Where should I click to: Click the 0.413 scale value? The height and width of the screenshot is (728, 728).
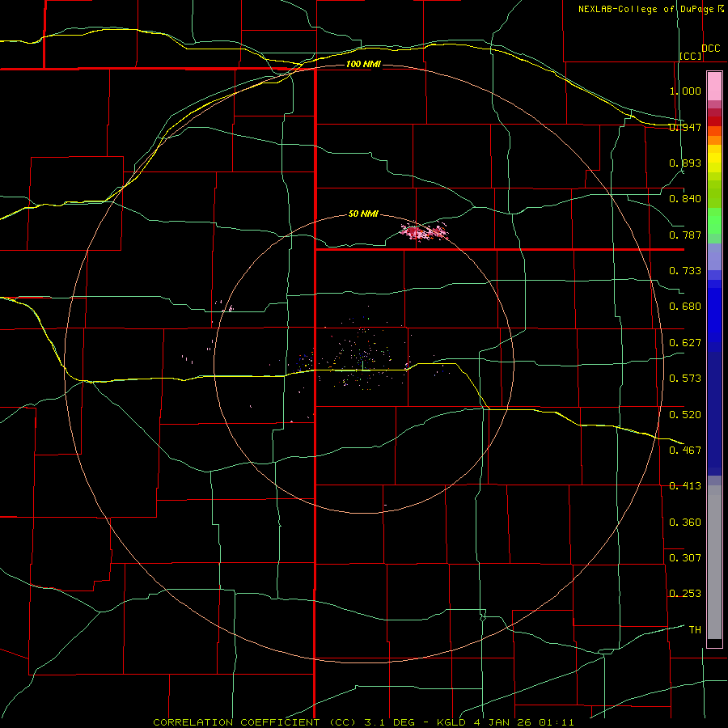point(685,486)
